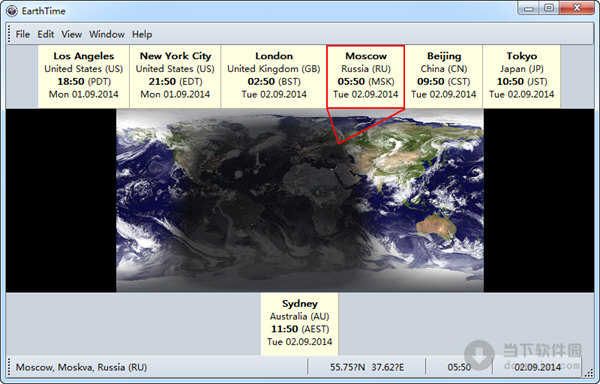Click the world map day-night image
This screenshot has height=384, width=600.
(300, 200)
